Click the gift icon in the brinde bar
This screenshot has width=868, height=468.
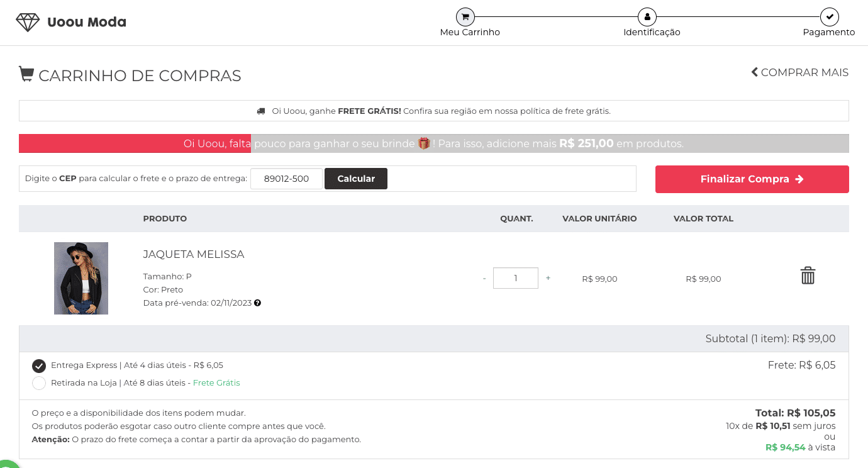424,143
